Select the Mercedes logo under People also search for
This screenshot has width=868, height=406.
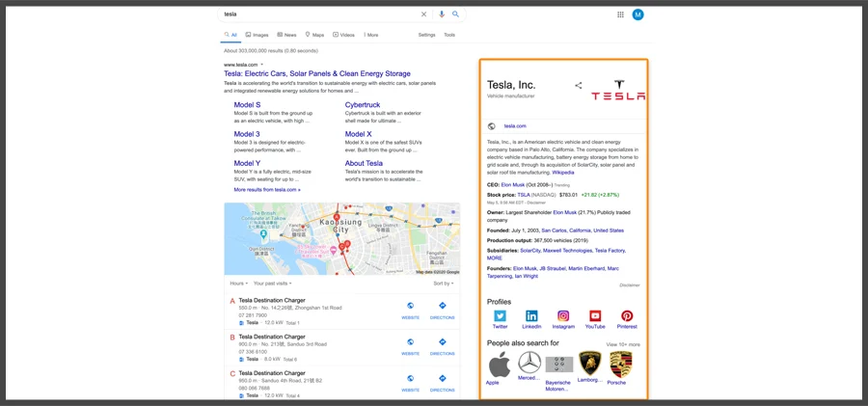(529, 363)
